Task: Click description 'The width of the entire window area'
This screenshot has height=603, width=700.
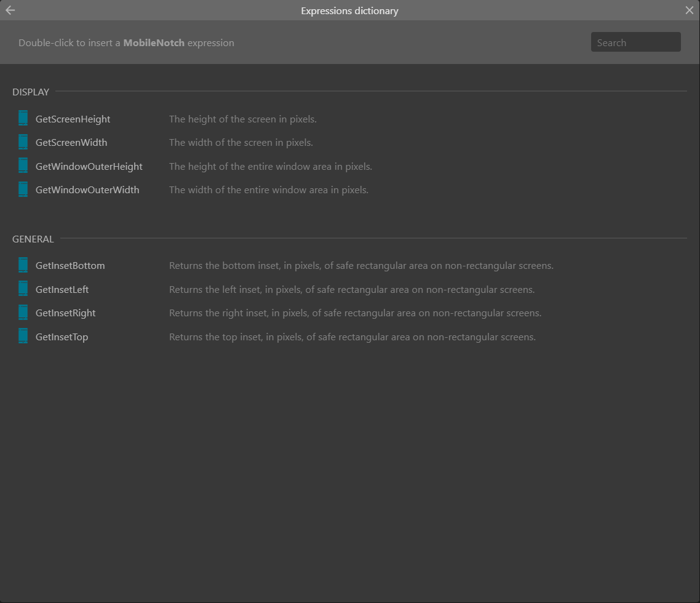Action: (x=269, y=190)
